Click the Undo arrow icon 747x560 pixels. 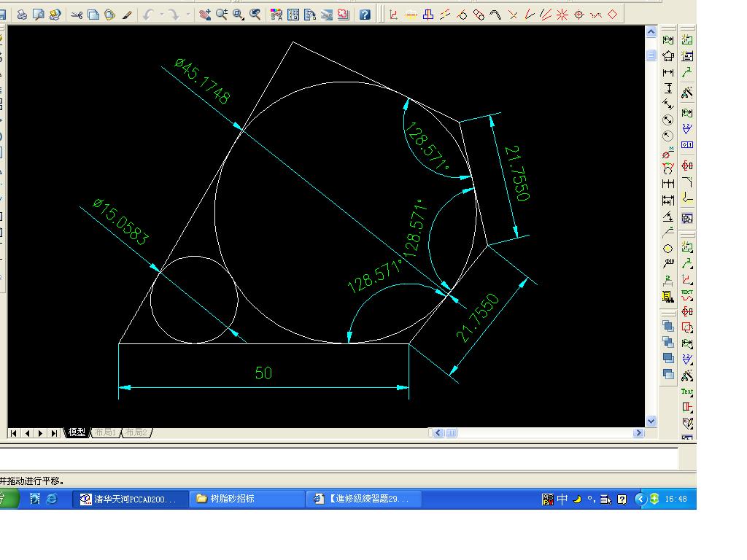pyautogui.click(x=148, y=15)
